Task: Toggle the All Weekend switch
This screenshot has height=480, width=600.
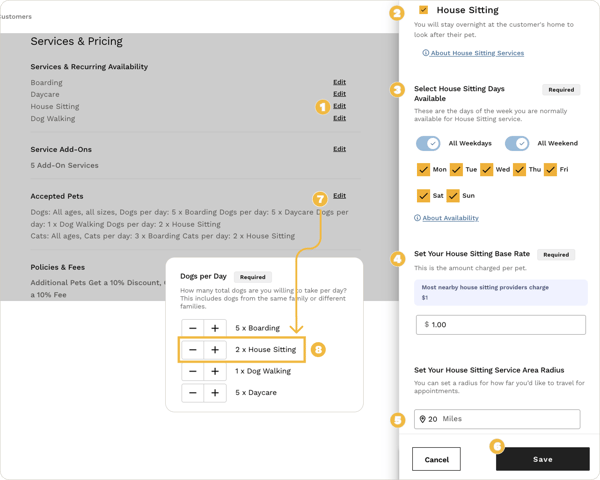Action: coord(517,143)
